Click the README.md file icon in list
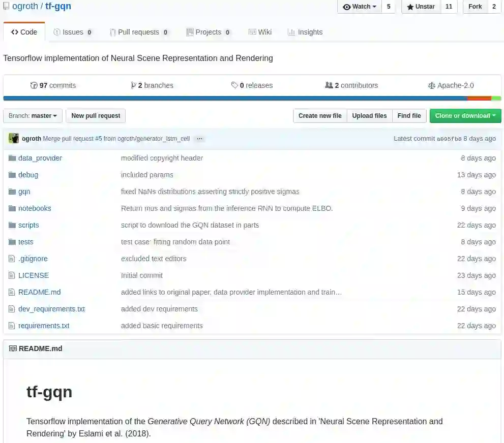Viewport: 504px width, 443px height. pos(12,292)
